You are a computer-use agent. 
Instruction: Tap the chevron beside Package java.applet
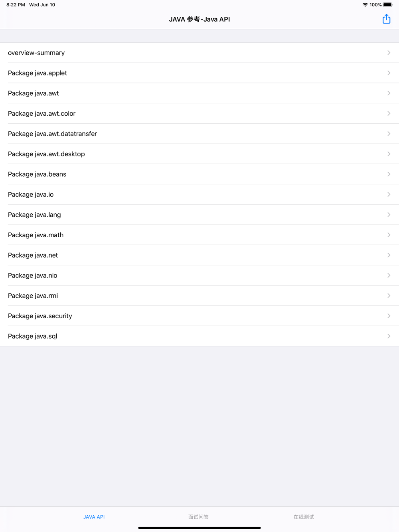[x=389, y=73]
